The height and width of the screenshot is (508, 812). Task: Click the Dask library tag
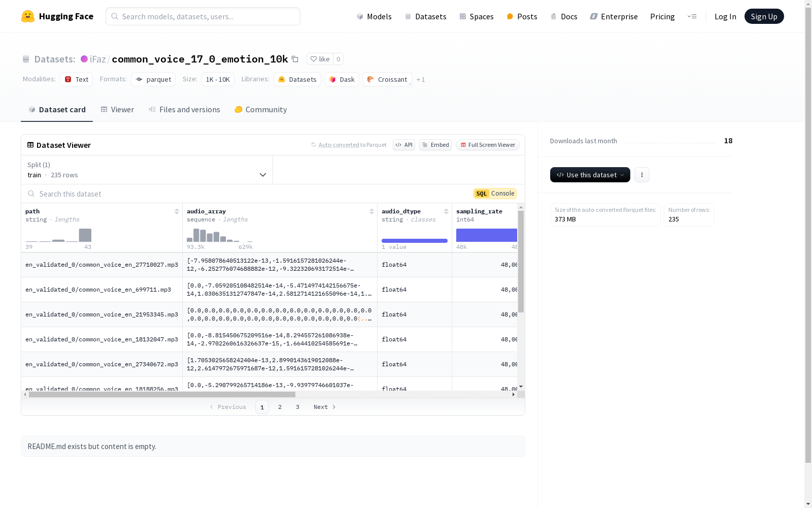[x=342, y=79]
